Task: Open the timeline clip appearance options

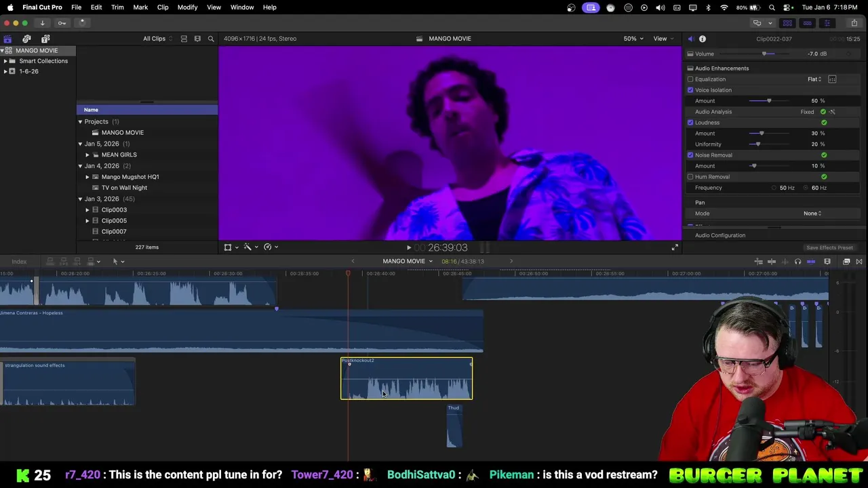Action: tap(827, 262)
